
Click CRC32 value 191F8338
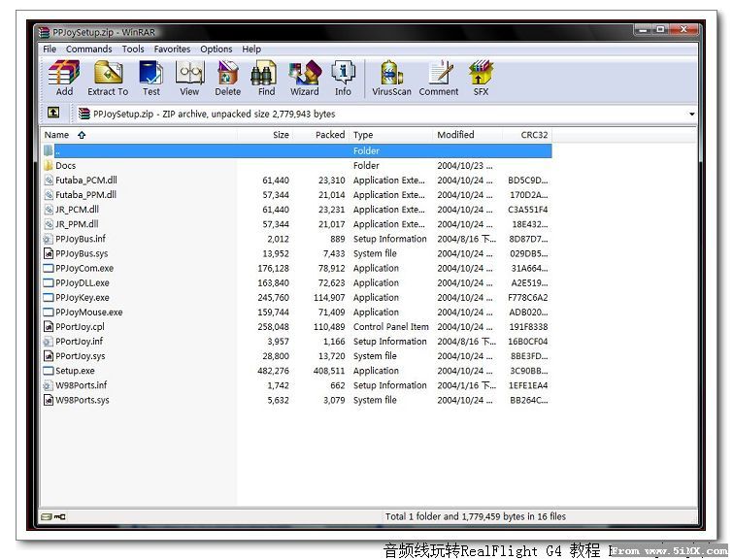pyautogui.click(x=528, y=327)
